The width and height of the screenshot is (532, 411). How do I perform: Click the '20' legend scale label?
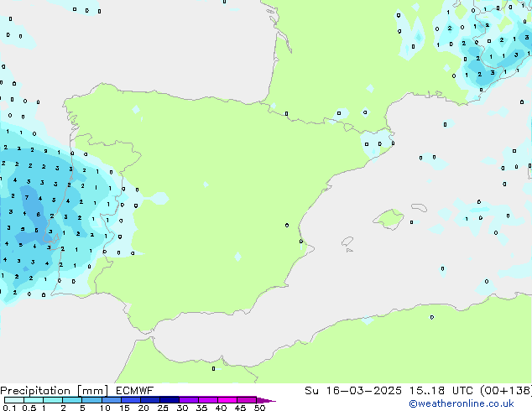click(143, 408)
